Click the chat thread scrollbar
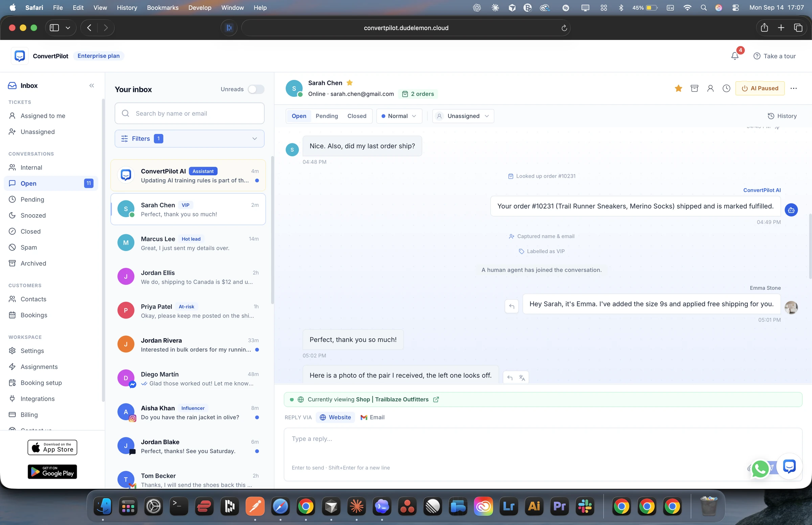Screen dimensions: 812x525 point(810,247)
